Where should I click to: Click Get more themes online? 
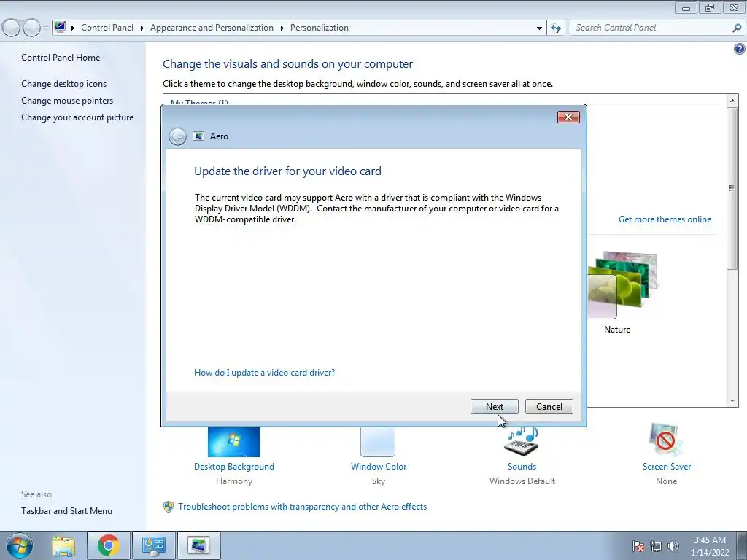pyautogui.click(x=665, y=219)
